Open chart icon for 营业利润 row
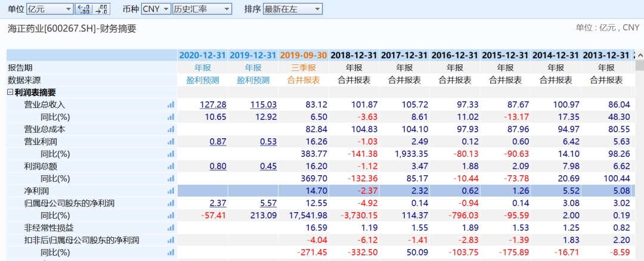Image resolution: width=644 pixels, height=261 pixels. coord(171,142)
